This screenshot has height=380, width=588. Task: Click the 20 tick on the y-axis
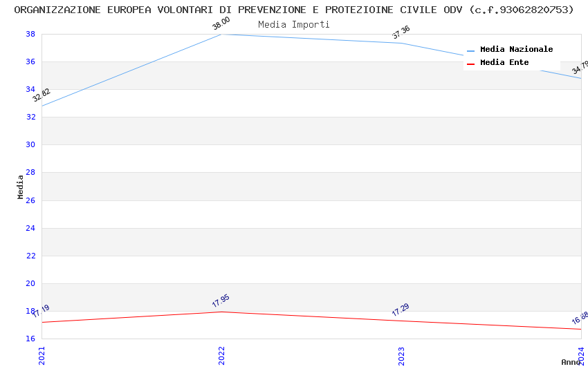(30, 283)
